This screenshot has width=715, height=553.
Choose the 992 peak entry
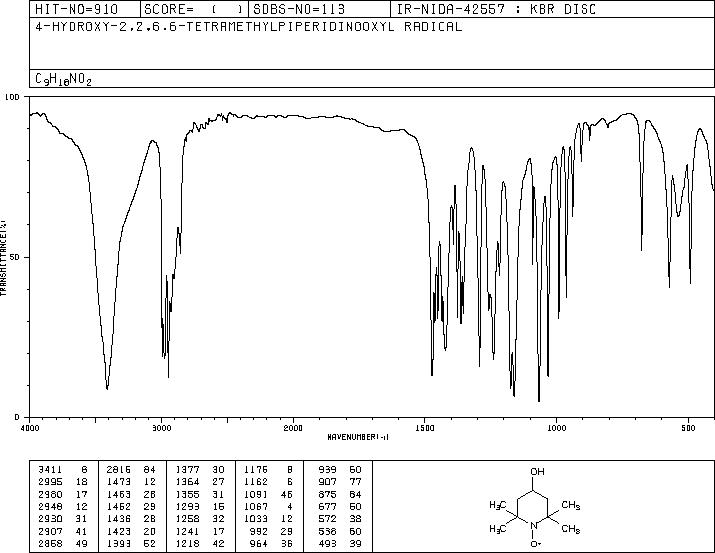click(271, 531)
